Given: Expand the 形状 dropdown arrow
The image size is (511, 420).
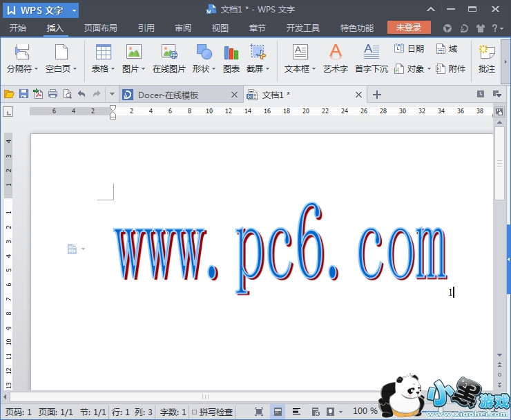Looking at the screenshot, I should pyautogui.click(x=214, y=69).
